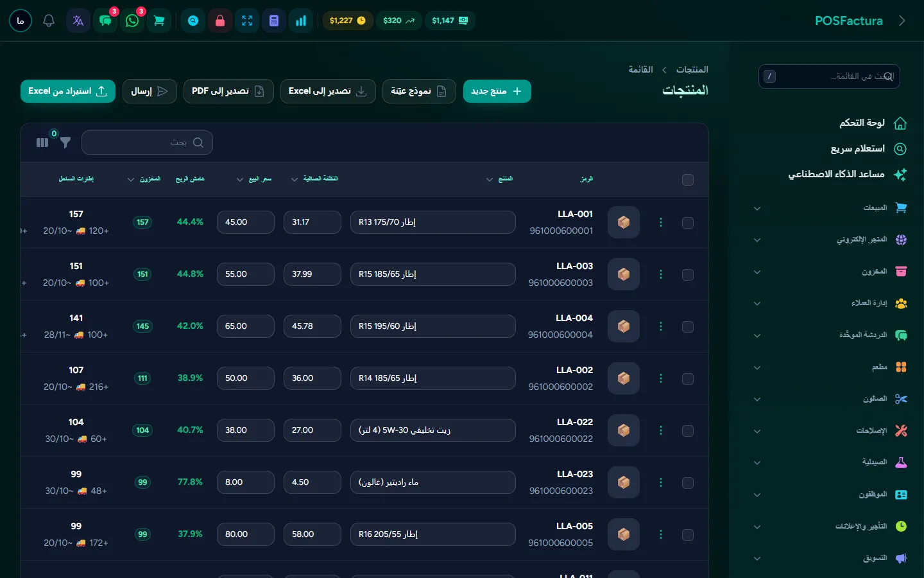The width and height of the screenshot is (924, 578).
Task: Go to the القائمة breadcrumb
Action: tap(640, 69)
